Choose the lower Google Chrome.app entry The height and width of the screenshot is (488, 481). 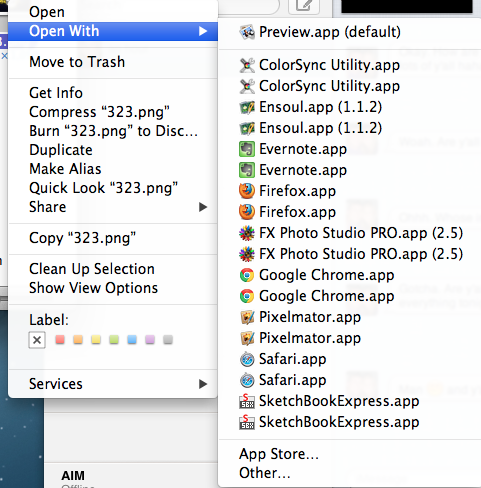tap(349, 296)
